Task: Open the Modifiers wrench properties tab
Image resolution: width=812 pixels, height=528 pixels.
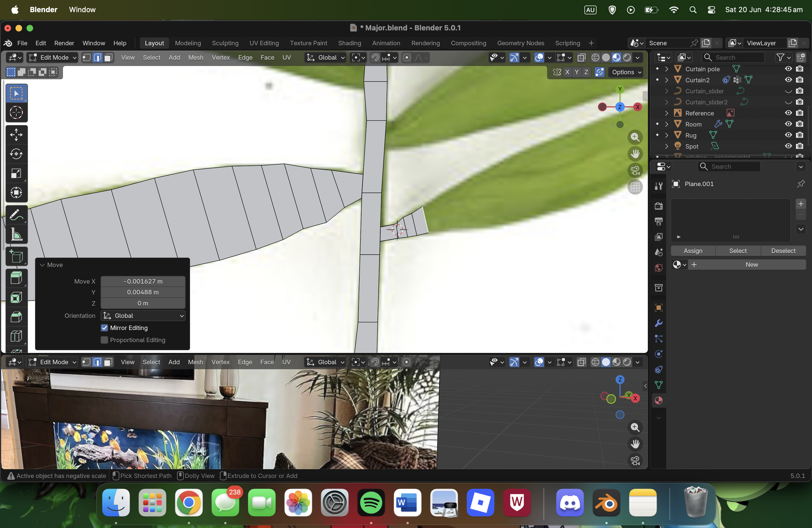Action: 658,323
